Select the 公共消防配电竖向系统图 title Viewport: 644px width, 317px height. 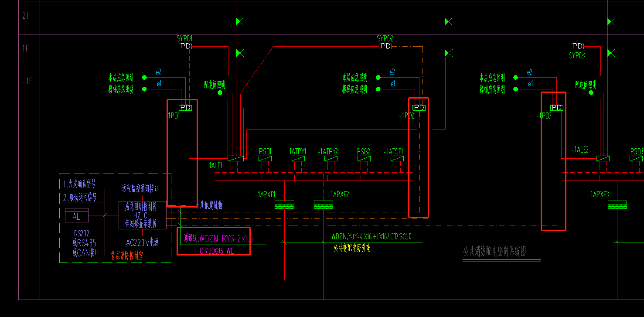pyautogui.click(x=494, y=251)
